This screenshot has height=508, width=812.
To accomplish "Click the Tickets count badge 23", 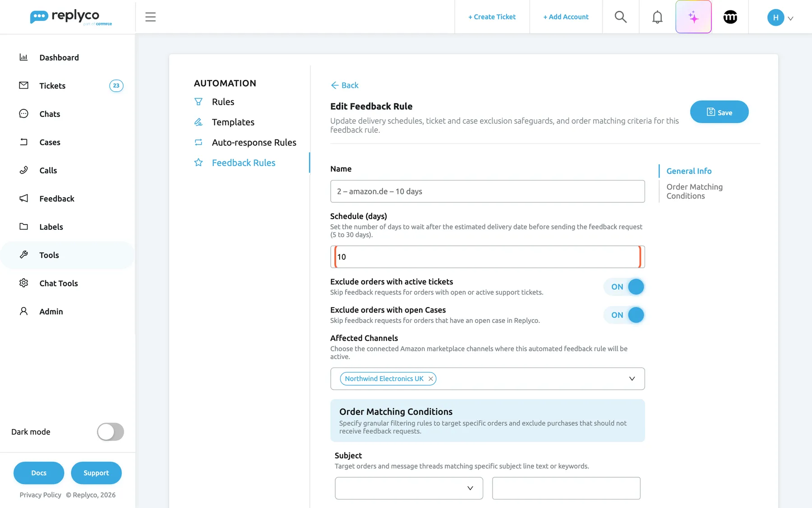I will coord(116,86).
